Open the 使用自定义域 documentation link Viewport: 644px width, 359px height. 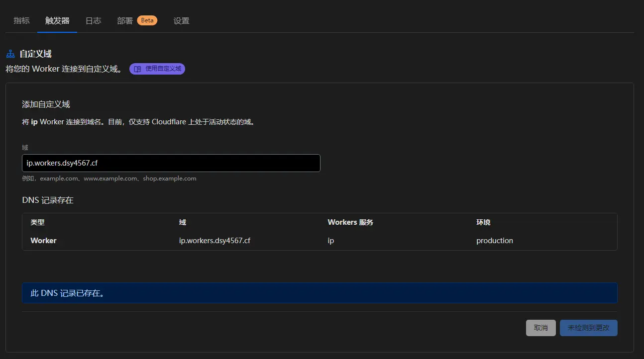(157, 69)
